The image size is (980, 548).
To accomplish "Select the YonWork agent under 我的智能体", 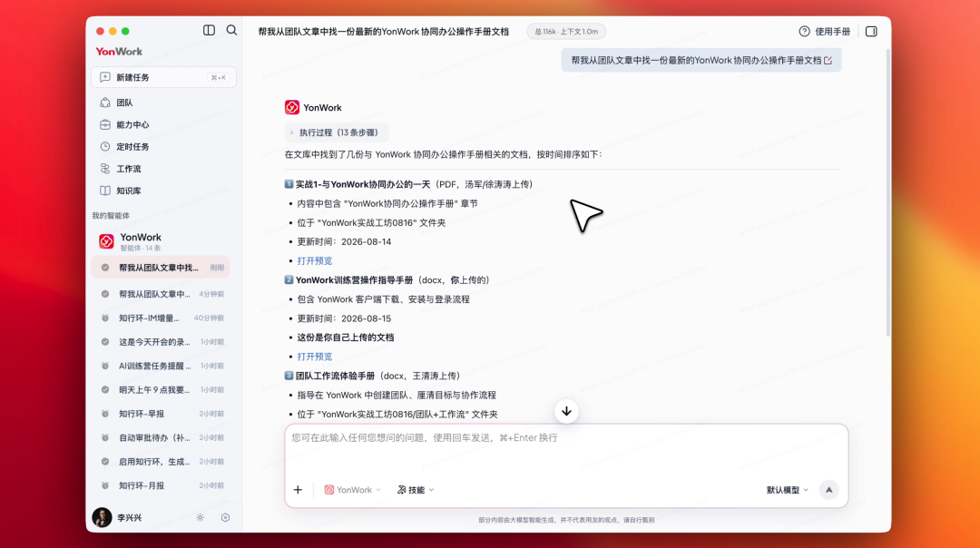I will [x=162, y=241].
